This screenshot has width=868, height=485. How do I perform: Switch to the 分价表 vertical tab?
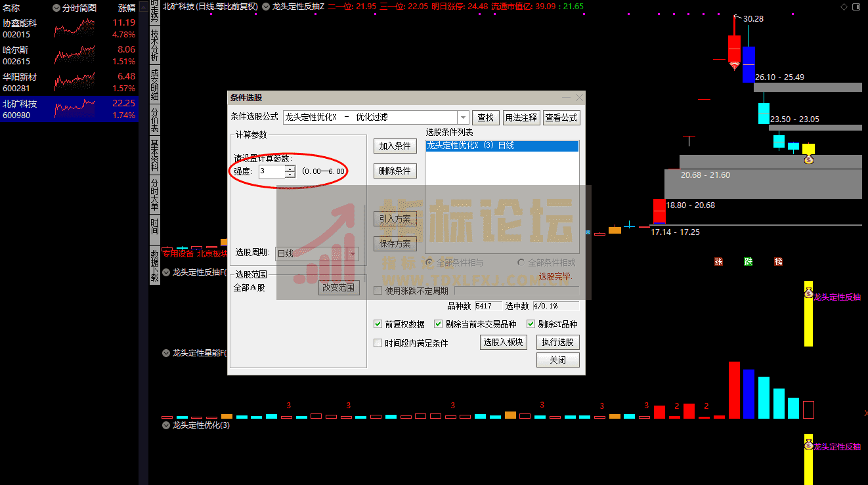click(x=154, y=120)
